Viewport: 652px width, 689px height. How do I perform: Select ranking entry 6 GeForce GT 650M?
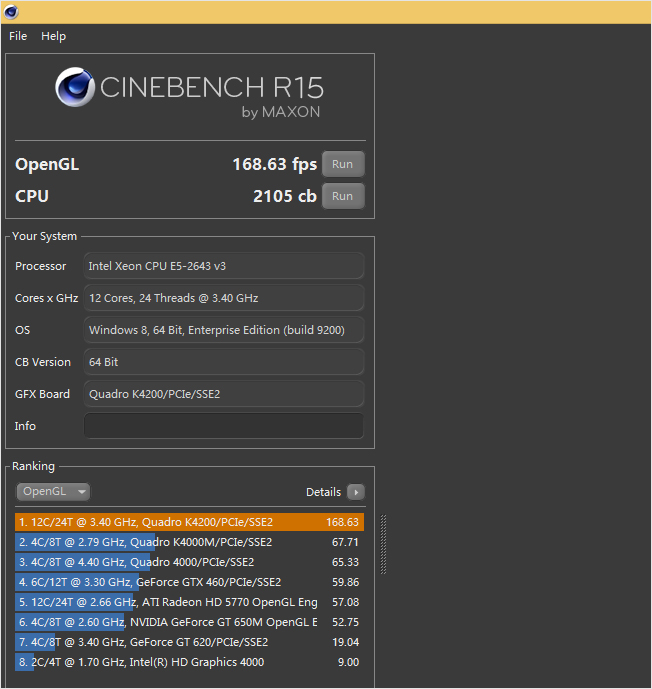[189, 622]
